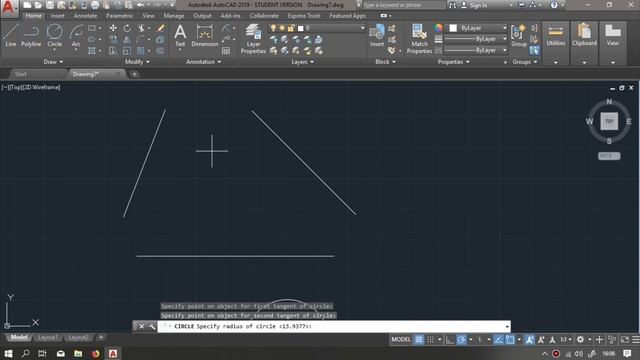Expand the Layers panel

(302, 62)
